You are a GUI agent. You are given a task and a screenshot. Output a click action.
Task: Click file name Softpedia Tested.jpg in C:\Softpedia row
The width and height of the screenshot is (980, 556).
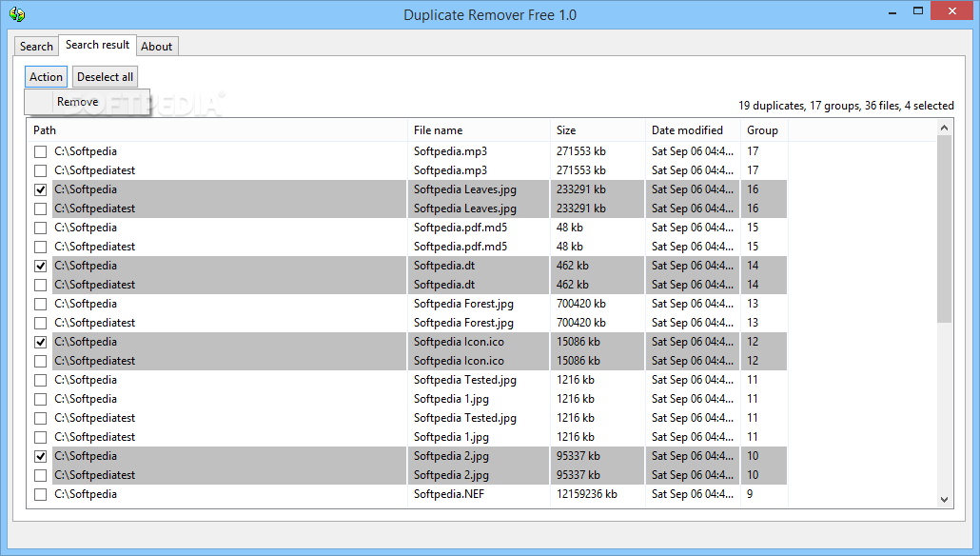click(465, 380)
